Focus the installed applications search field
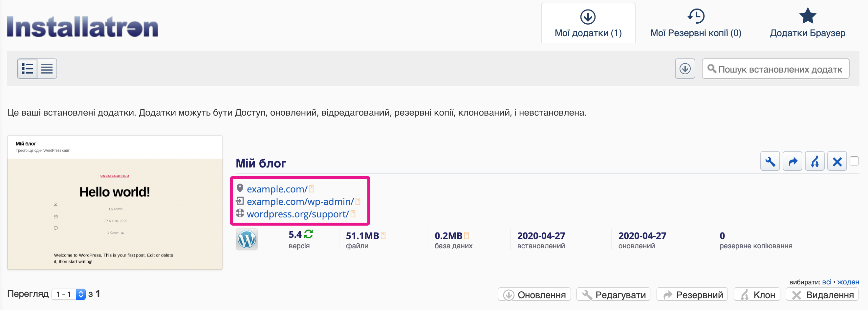868x310 pixels. tap(778, 69)
